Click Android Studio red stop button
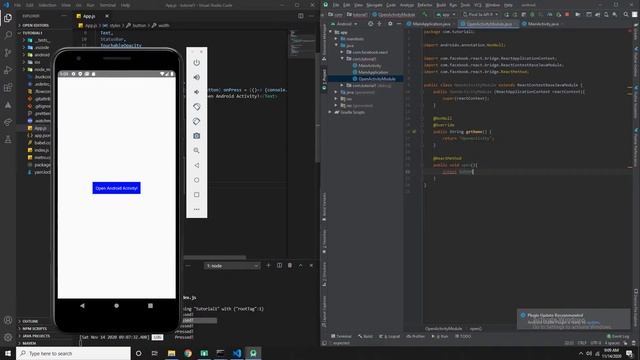 pos(567,15)
